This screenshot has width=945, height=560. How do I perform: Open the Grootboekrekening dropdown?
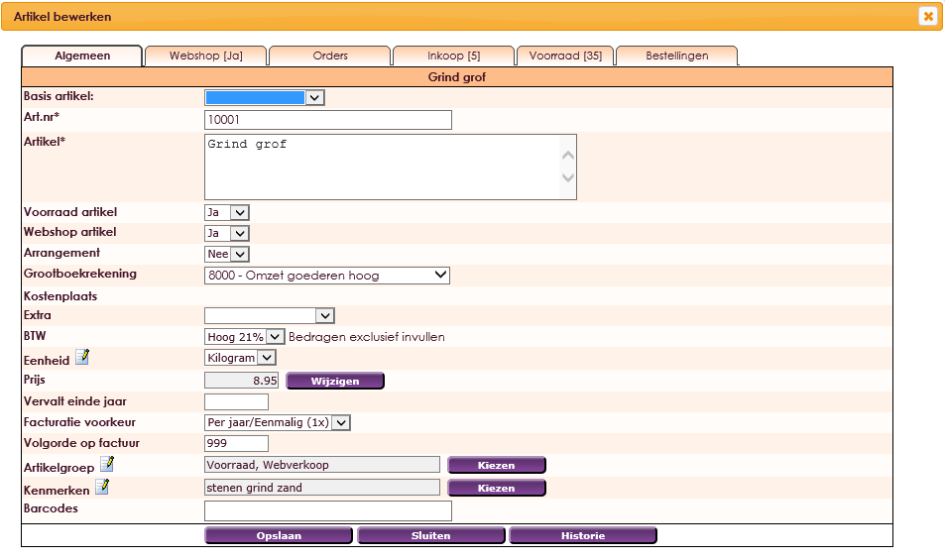(x=326, y=276)
